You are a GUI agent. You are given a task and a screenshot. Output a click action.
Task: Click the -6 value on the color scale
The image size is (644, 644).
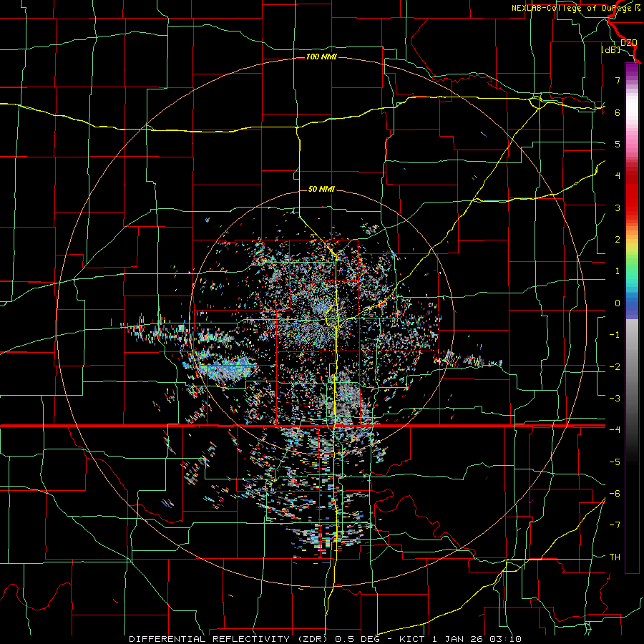click(x=615, y=494)
